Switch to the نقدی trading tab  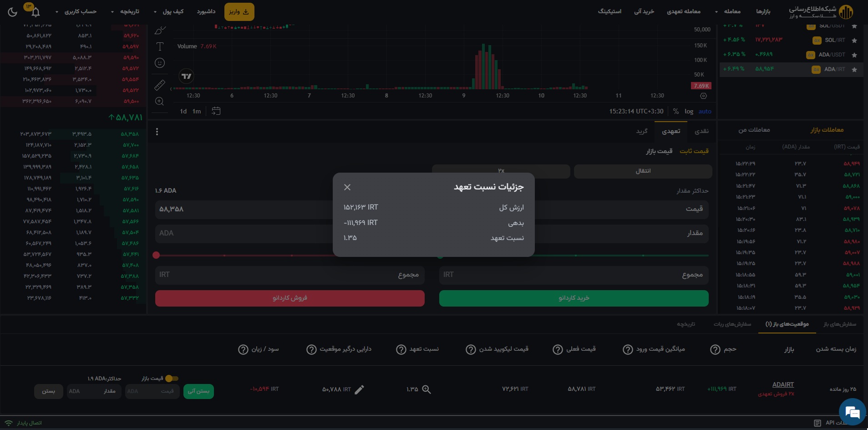(x=701, y=131)
